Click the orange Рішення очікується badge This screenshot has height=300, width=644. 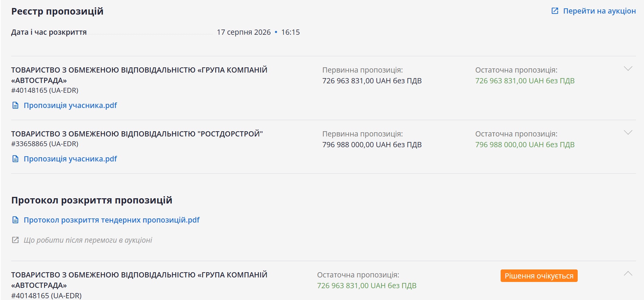point(539,276)
